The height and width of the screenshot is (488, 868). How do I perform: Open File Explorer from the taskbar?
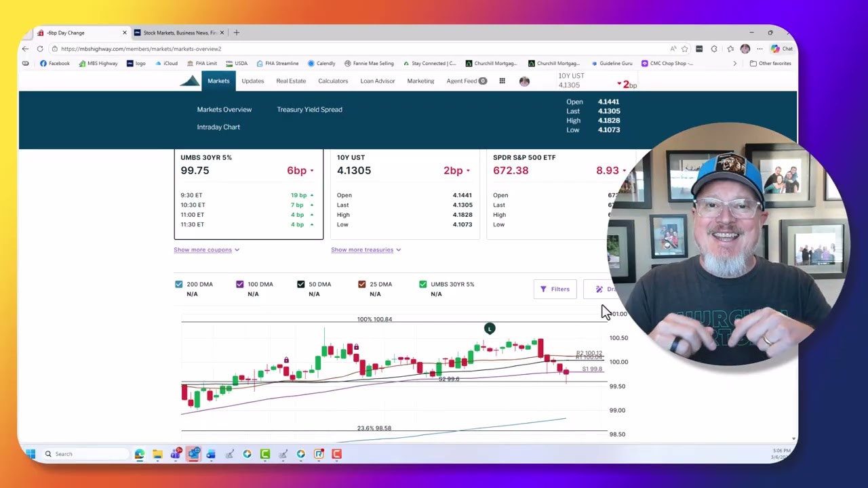click(157, 454)
